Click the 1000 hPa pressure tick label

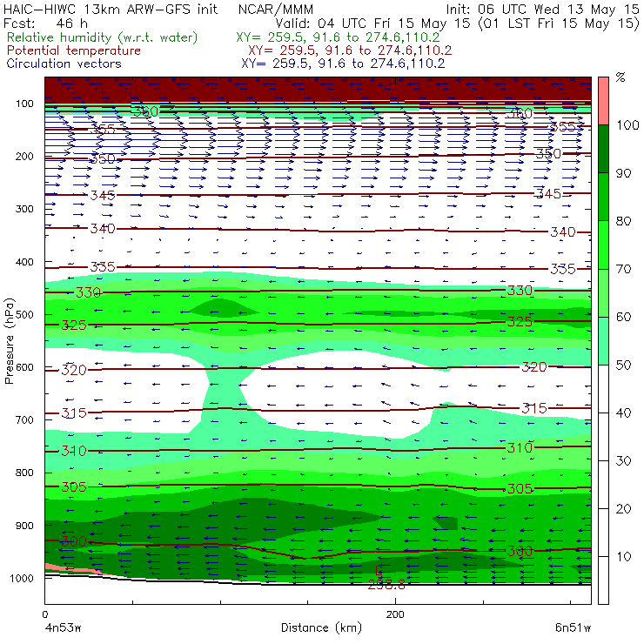tap(22, 578)
